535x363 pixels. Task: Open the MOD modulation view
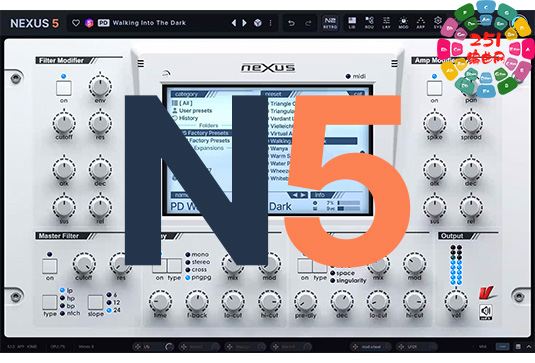(403, 23)
